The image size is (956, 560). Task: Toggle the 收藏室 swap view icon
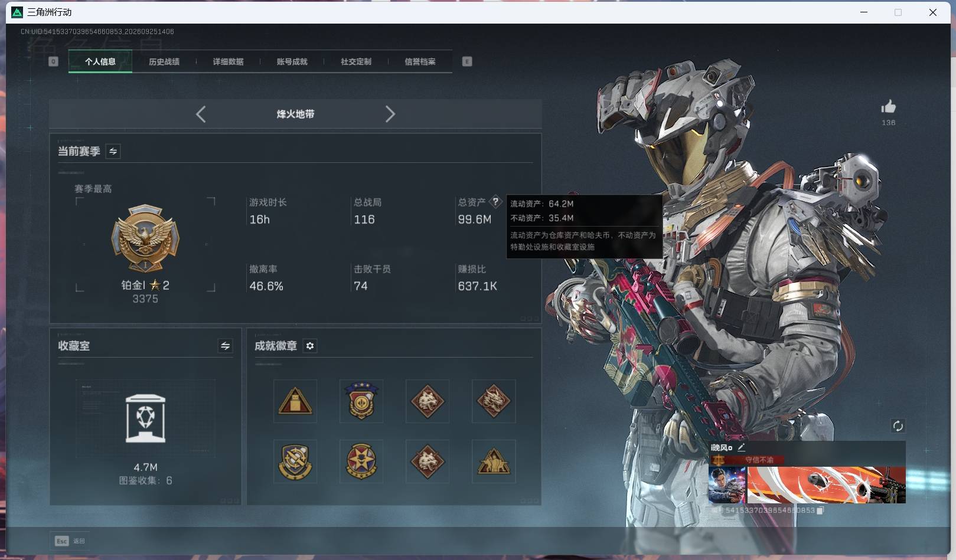[x=225, y=346]
